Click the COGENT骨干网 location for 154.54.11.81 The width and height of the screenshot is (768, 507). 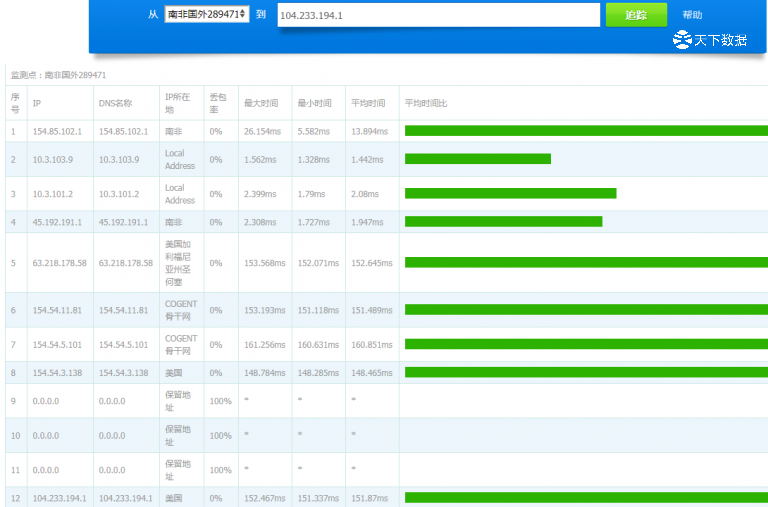pyautogui.click(x=181, y=310)
